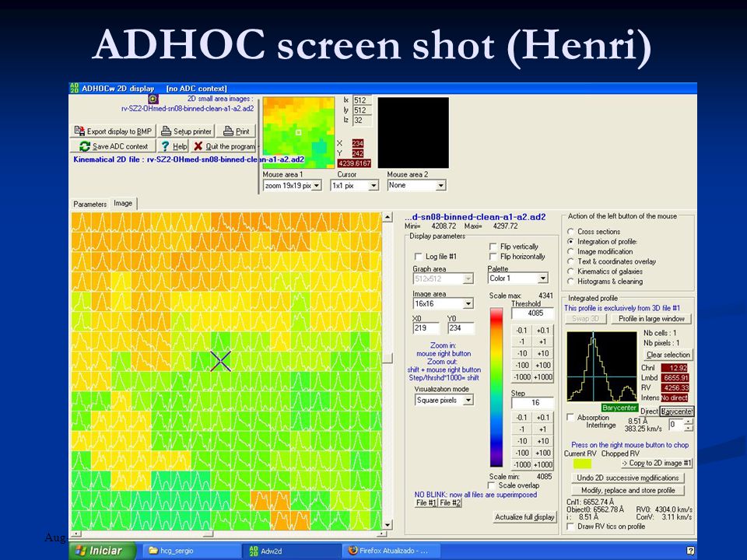This screenshot has width=747, height=560.
Task: Click the green Barycenter button
Action: click(619, 408)
